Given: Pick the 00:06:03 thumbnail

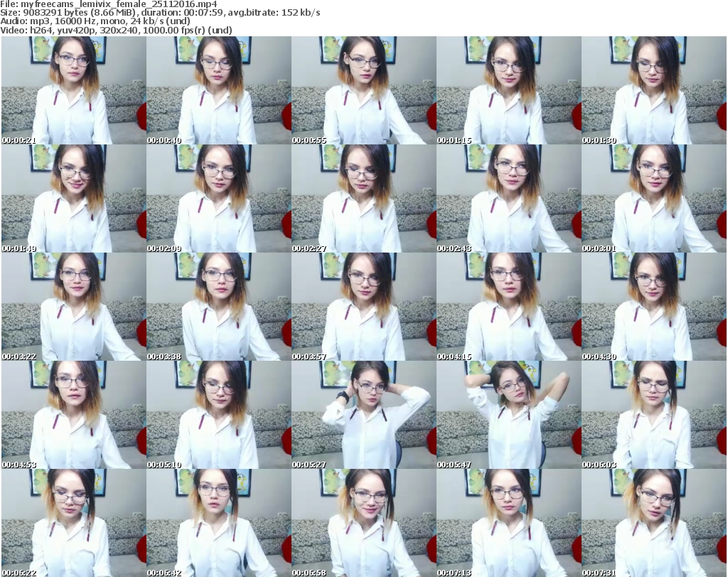Looking at the screenshot, I should [x=654, y=415].
